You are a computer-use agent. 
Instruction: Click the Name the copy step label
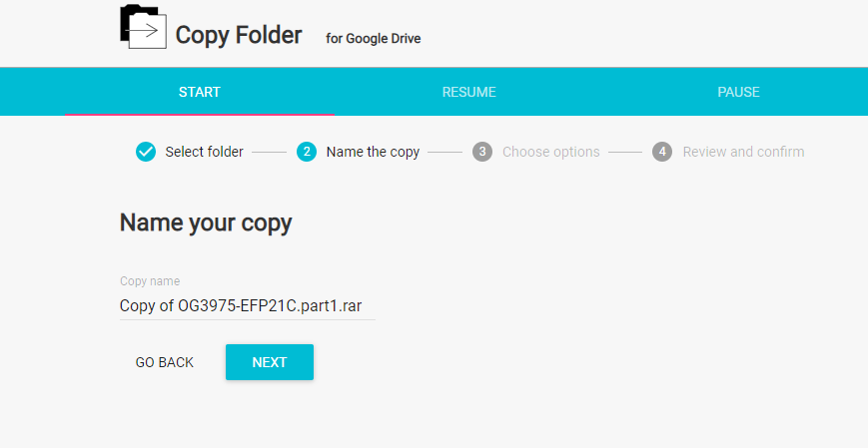point(373,152)
